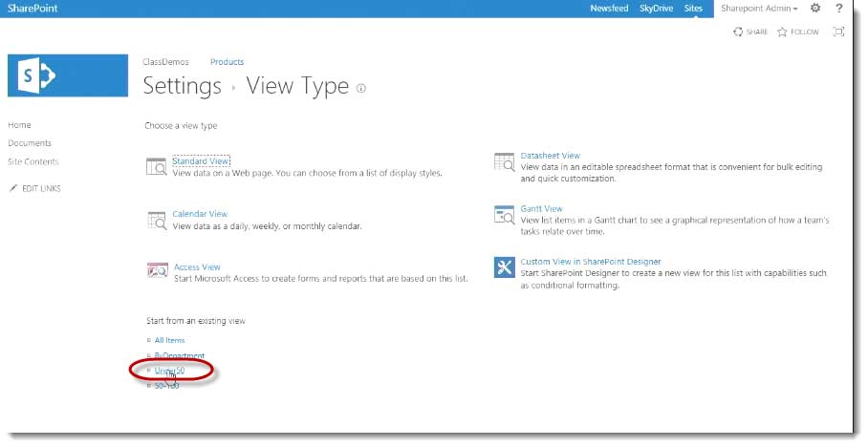868x447 pixels.
Task: Open the help question mark
Action: click(x=839, y=9)
